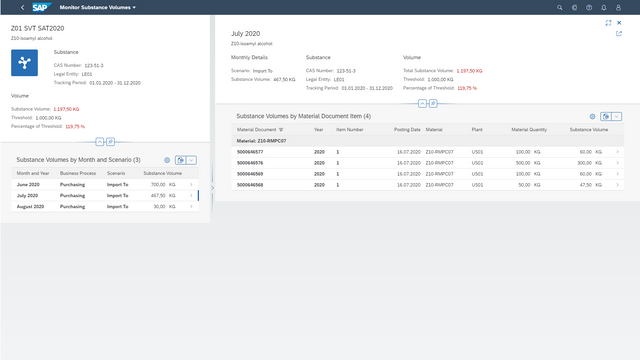Navigate with chevron on row 5000646577
The image size is (640, 360).
coord(618,152)
